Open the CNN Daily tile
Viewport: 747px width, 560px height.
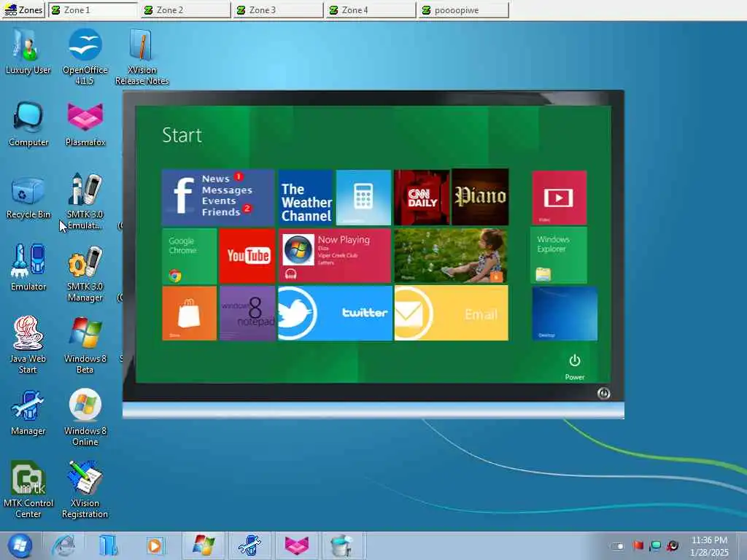tap(422, 197)
